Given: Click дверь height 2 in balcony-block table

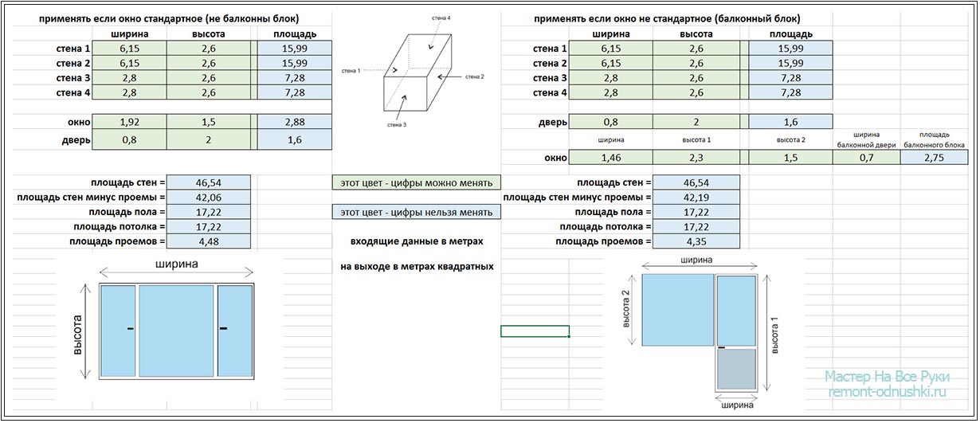Looking at the screenshot, I should 696,123.
